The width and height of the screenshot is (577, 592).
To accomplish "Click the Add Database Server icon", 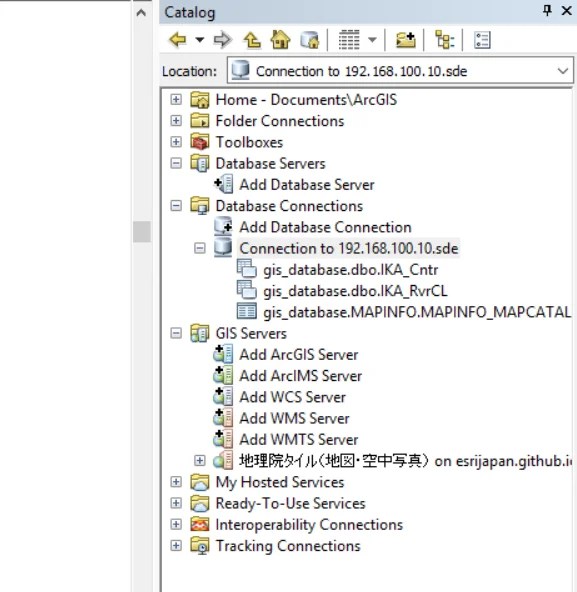I will [x=223, y=184].
